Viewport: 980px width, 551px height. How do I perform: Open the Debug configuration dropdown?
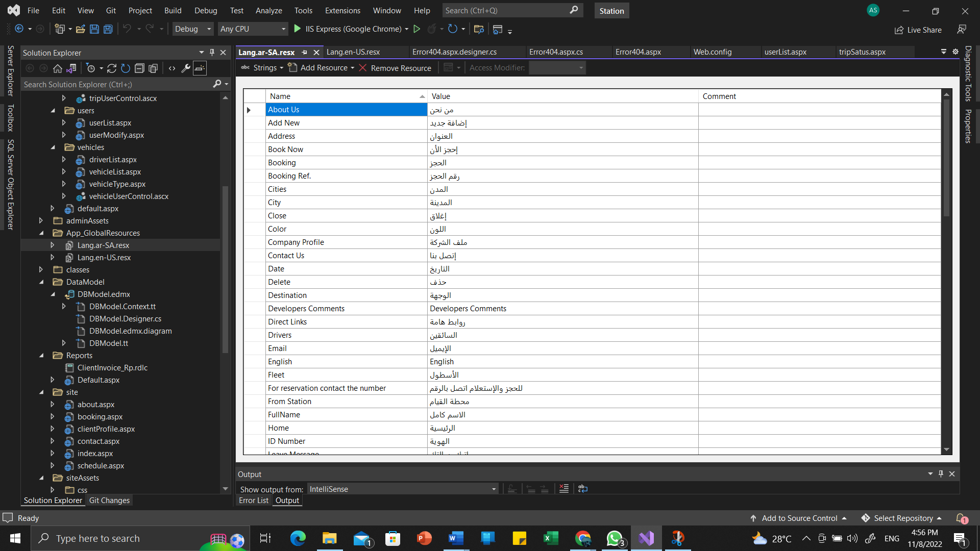193,29
